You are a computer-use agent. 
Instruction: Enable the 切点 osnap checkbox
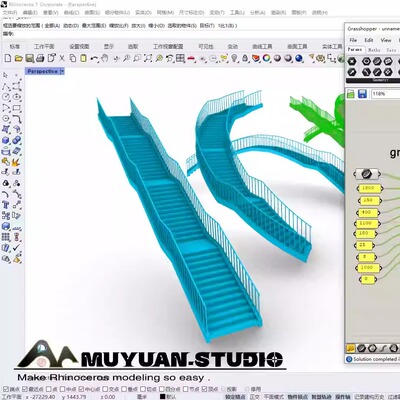143,389
